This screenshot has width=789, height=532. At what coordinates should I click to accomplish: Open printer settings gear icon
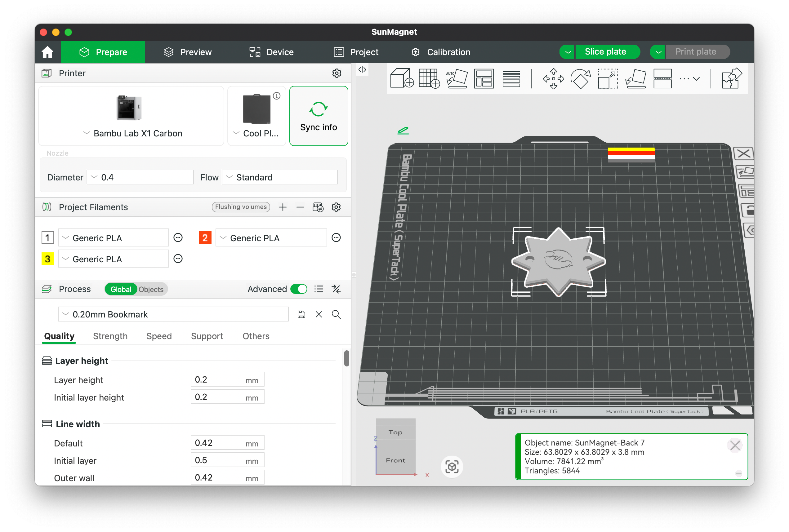coord(337,73)
